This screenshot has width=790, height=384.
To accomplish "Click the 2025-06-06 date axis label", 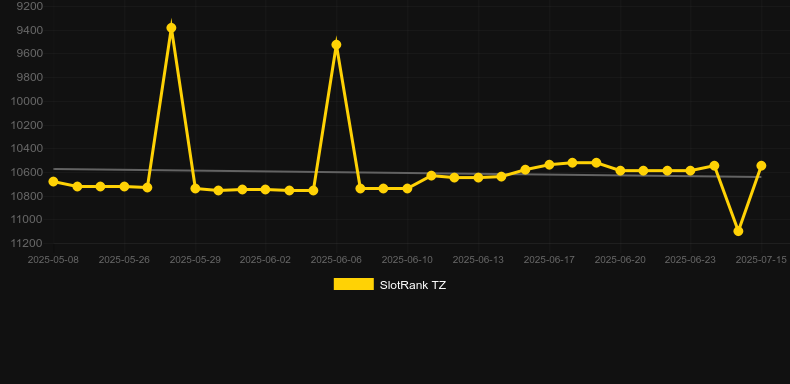I will click(x=336, y=260).
